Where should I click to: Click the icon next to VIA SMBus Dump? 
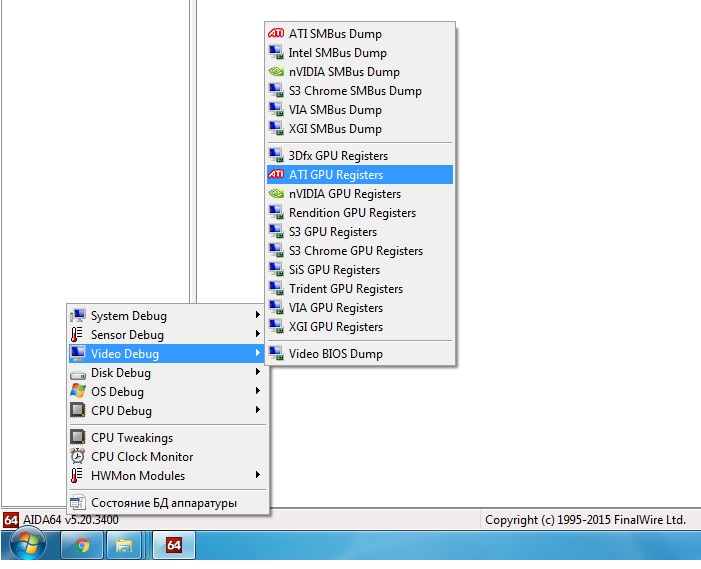click(x=276, y=110)
